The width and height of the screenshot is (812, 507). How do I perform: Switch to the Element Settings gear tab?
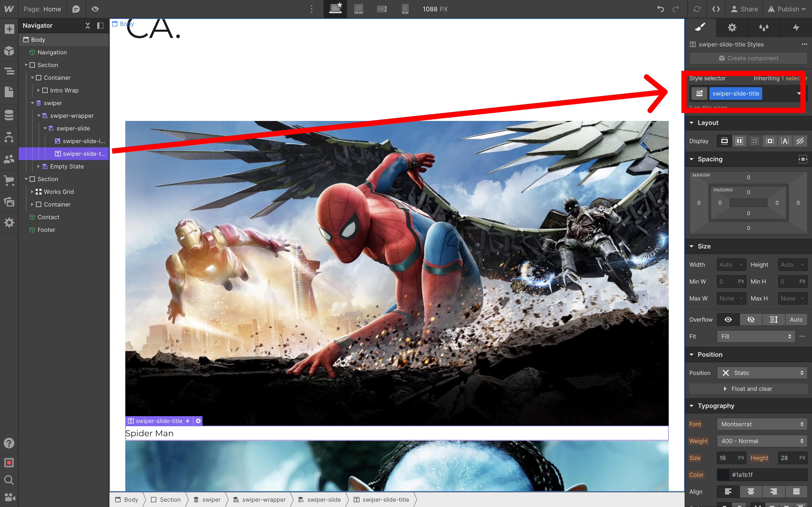click(732, 27)
